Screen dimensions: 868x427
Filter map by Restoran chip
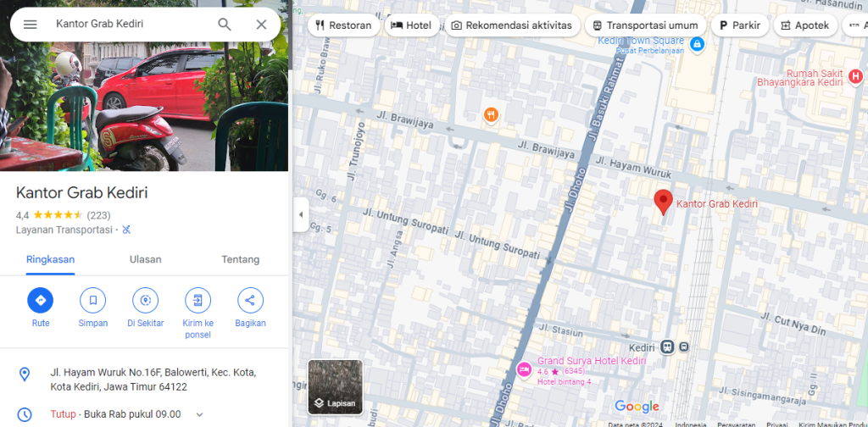344,25
